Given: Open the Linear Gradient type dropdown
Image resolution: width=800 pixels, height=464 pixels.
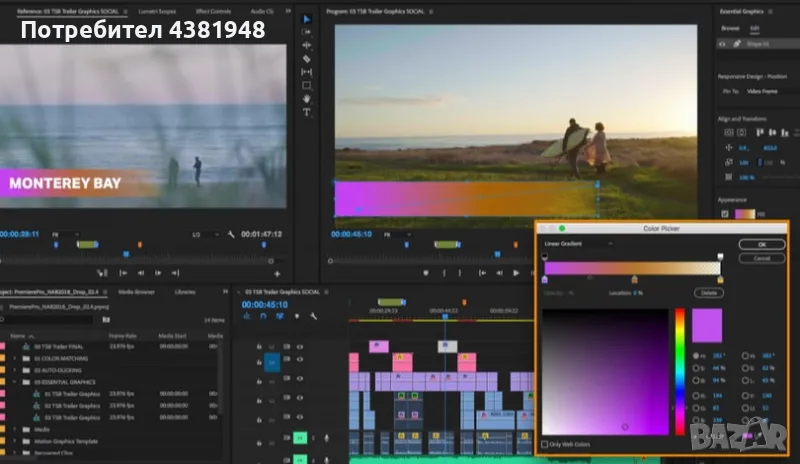Looking at the screenshot, I should [580, 243].
